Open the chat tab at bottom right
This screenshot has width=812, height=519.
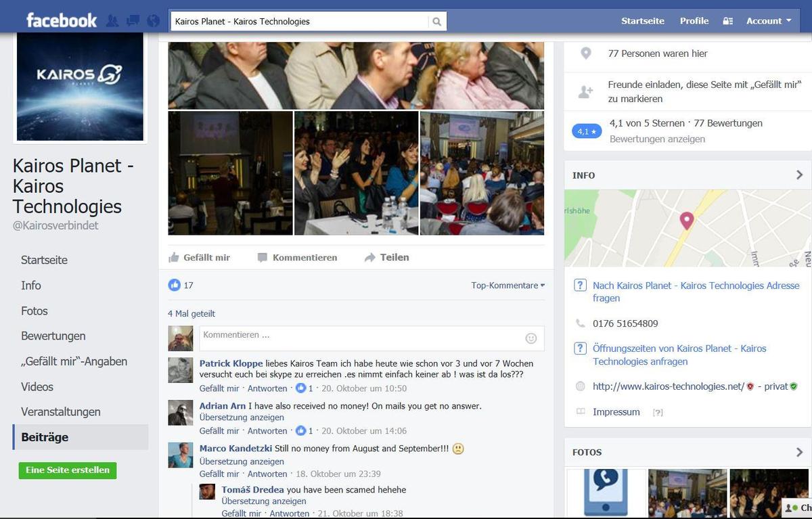[797, 507]
